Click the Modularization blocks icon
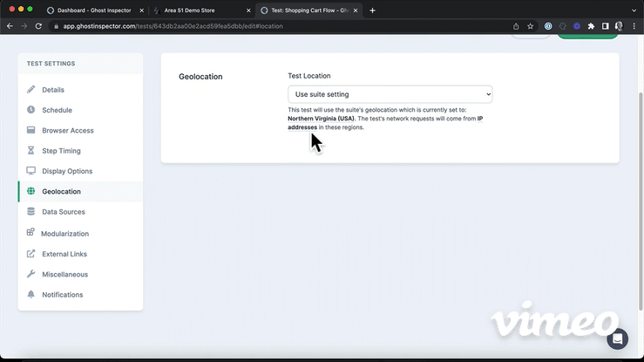Screen dimensions: 644x362 31,232
